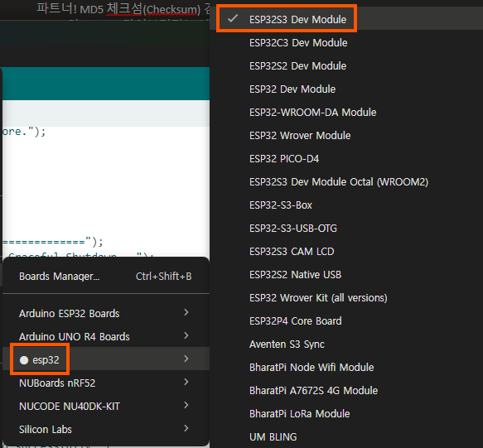Expand arrow next to Arduino UNO R4 Boards
Viewport: 483px width, 448px height.
(186, 335)
